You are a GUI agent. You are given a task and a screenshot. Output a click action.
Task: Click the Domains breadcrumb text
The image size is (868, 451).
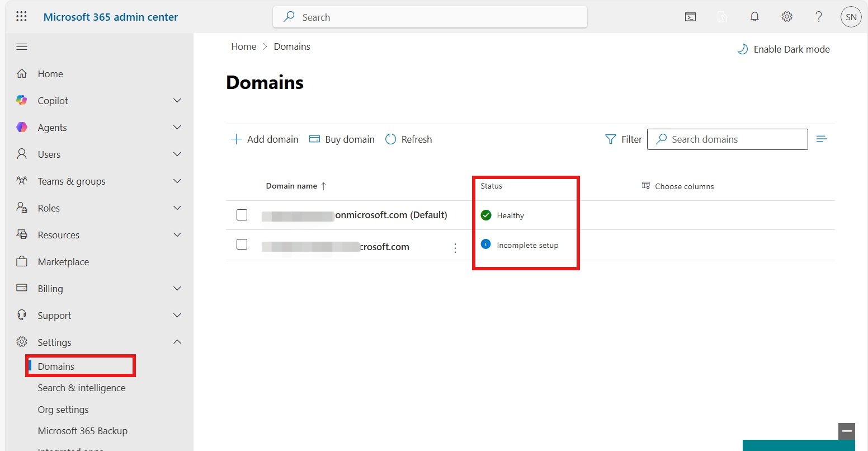[x=292, y=46]
